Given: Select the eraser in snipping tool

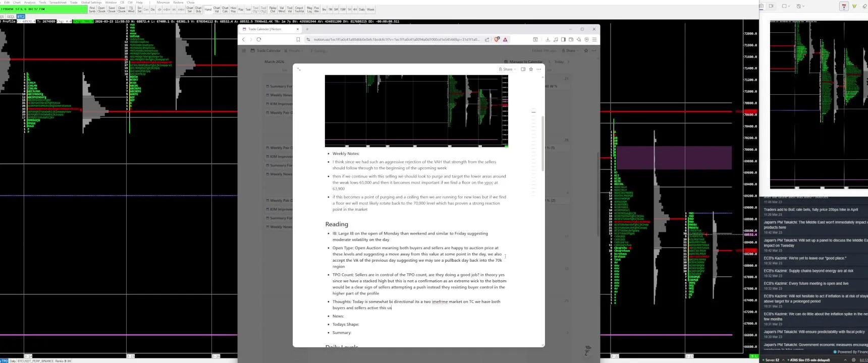Looking at the screenshot, I should tap(864, 6).
